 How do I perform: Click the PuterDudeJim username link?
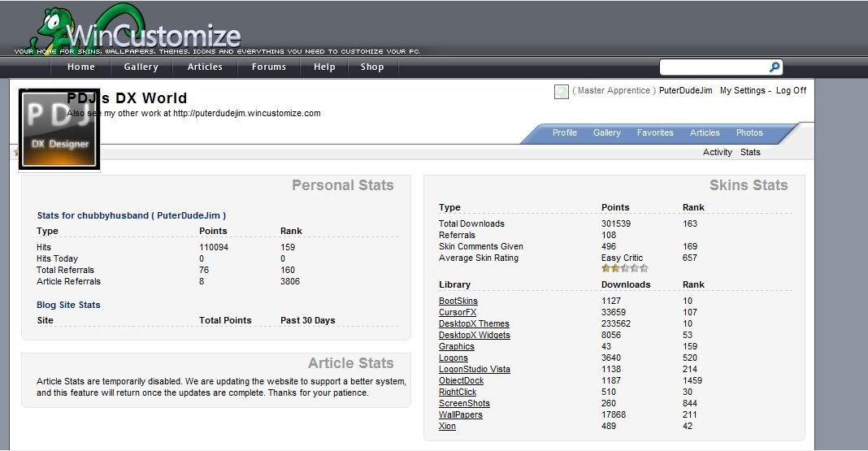point(685,91)
